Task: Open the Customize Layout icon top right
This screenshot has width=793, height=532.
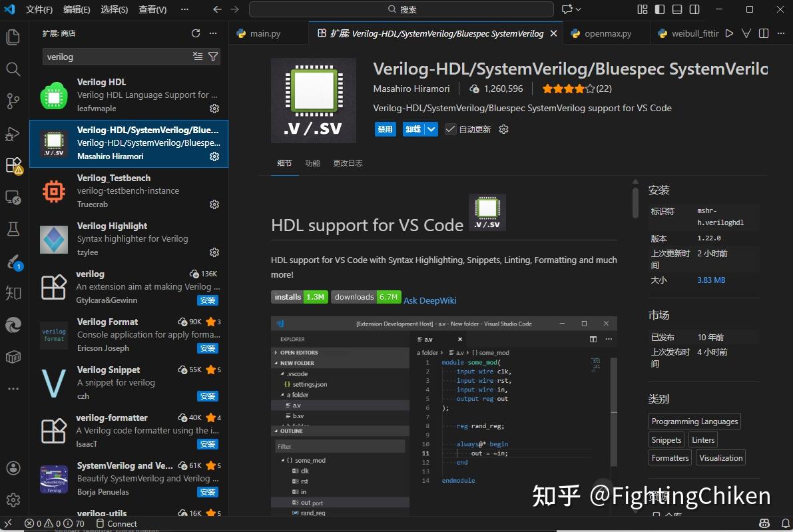Action: click(x=642, y=9)
